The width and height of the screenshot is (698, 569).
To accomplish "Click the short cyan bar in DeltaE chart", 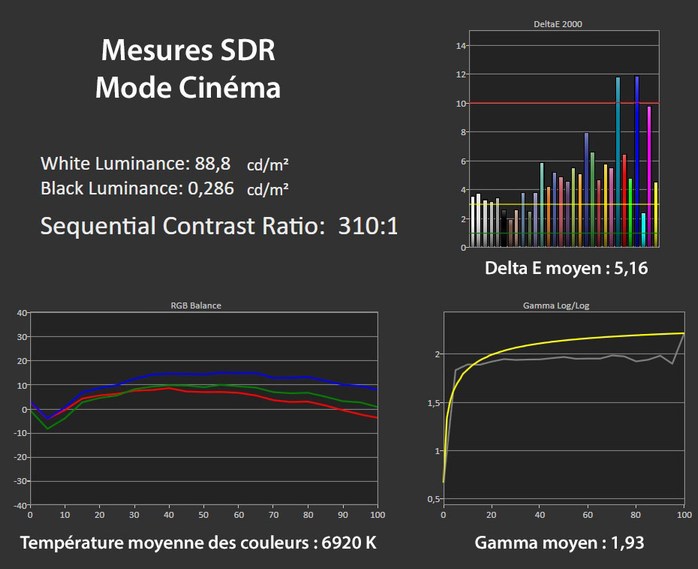I will 643,230.
